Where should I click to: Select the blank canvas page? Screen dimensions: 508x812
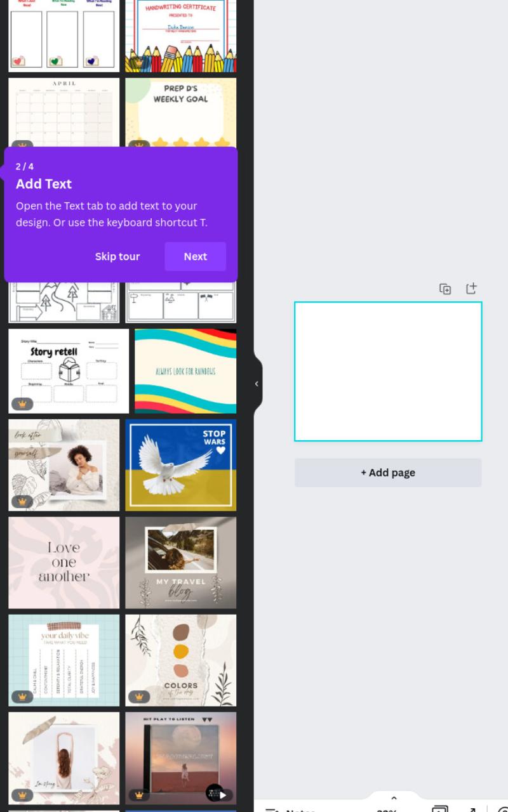[388, 371]
